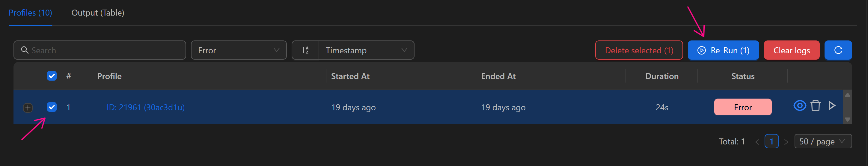Uncheck the row 1 checkbox
Viewport: 868px width, 166px height.
(52, 107)
